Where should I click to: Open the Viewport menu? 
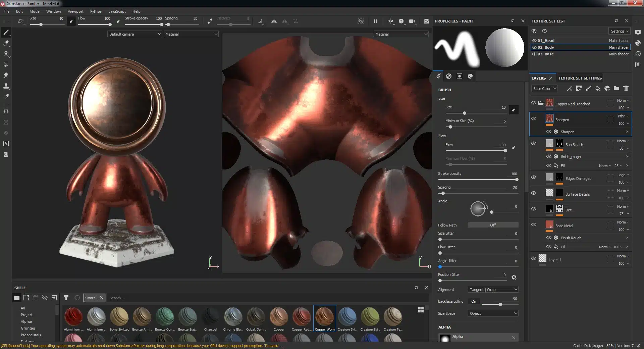coord(75,11)
